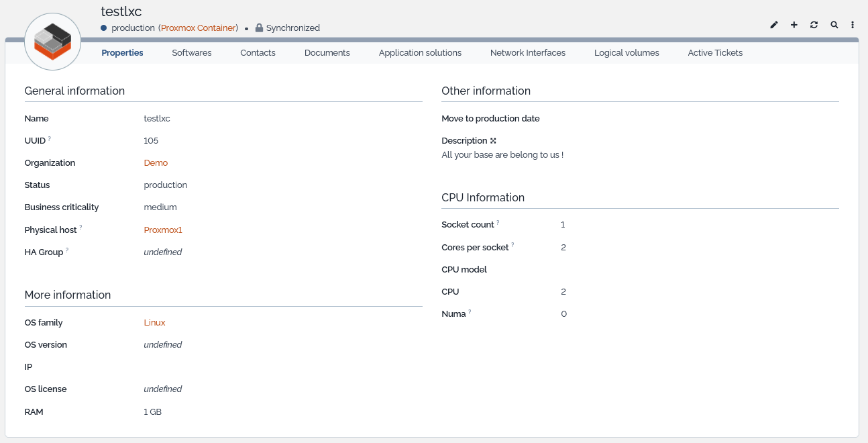
Task: Switch to the Softwares tab
Action: coord(191,53)
